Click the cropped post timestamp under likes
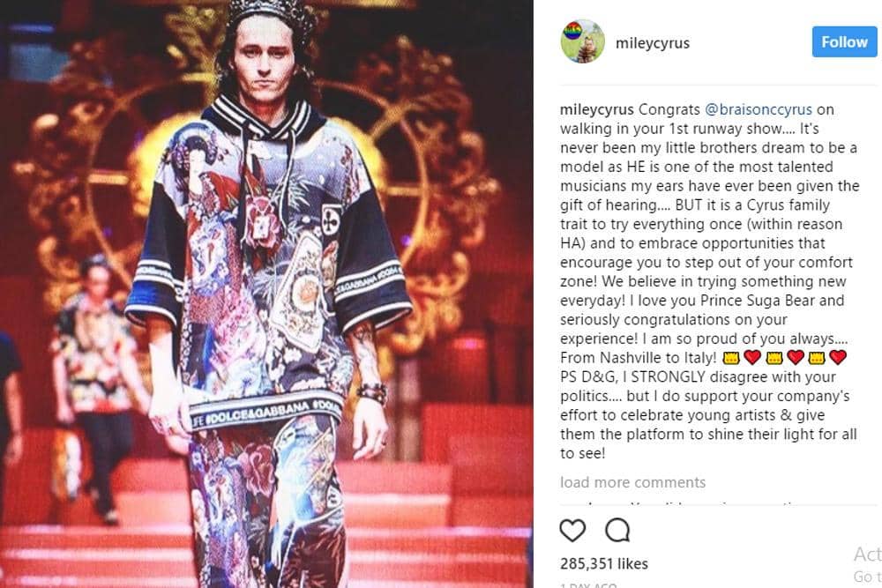 [588, 585]
